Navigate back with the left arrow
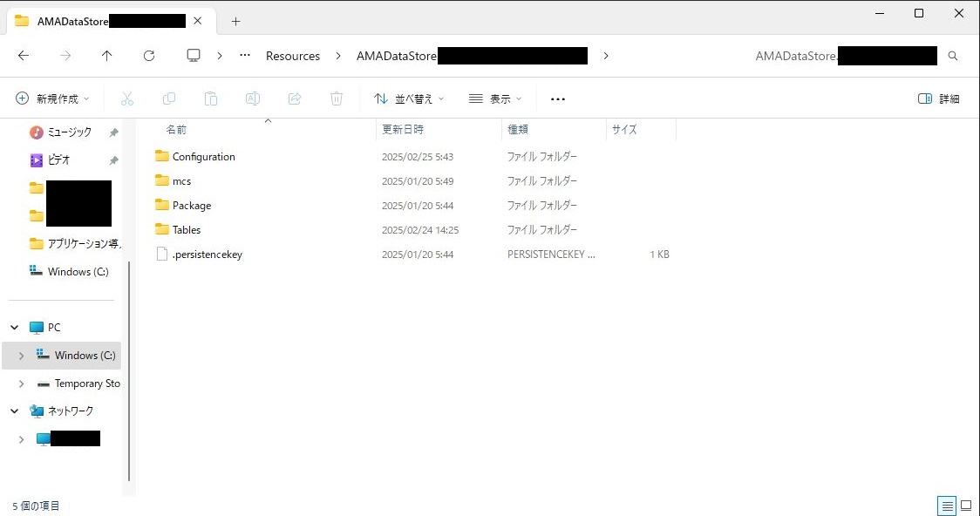The width and height of the screenshot is (980, 516). (24, 56)
